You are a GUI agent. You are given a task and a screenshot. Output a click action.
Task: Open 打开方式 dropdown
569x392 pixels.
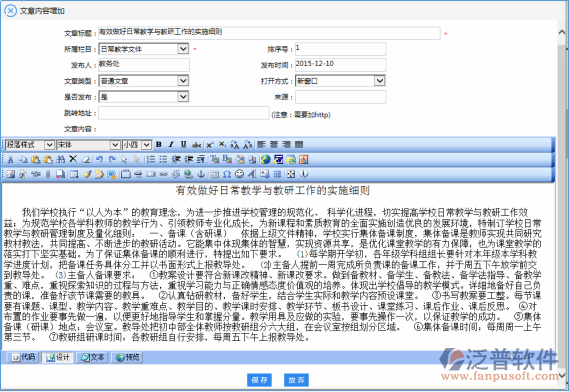[380, 81]
